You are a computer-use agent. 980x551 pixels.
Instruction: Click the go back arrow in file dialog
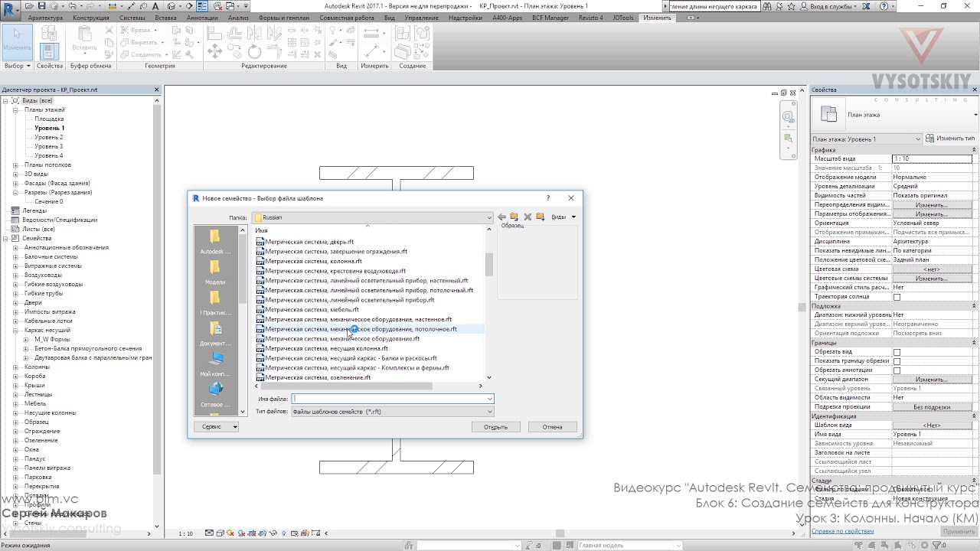pos(501,217)
